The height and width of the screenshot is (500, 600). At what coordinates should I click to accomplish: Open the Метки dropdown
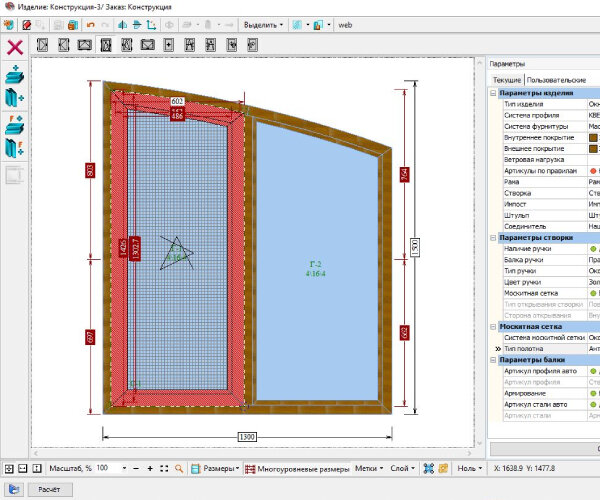pyautogui.click(x=369, y=469)
